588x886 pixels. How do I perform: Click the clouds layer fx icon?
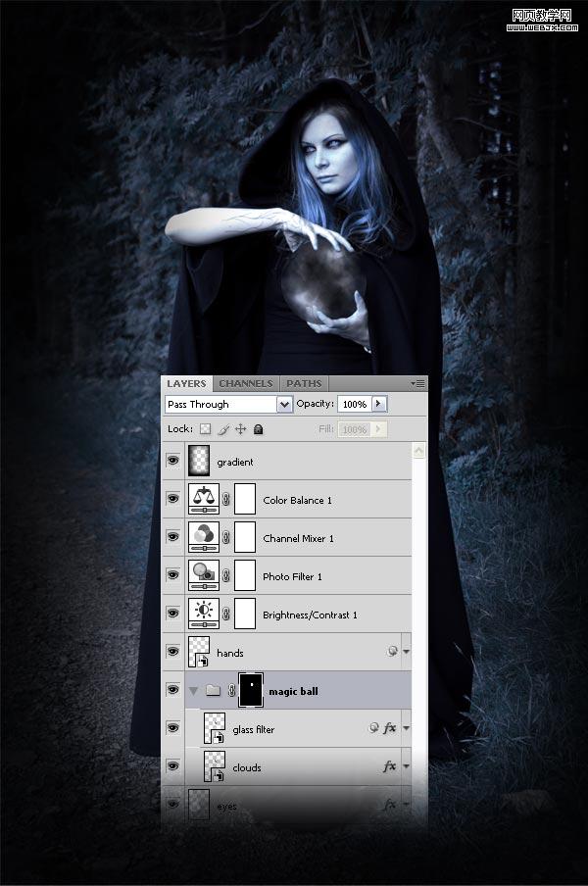click(389, 766)
